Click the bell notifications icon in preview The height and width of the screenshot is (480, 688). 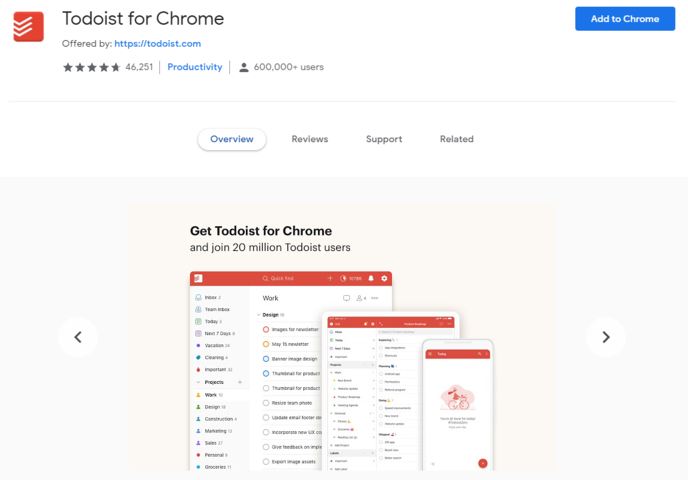[x=371, y=278]
